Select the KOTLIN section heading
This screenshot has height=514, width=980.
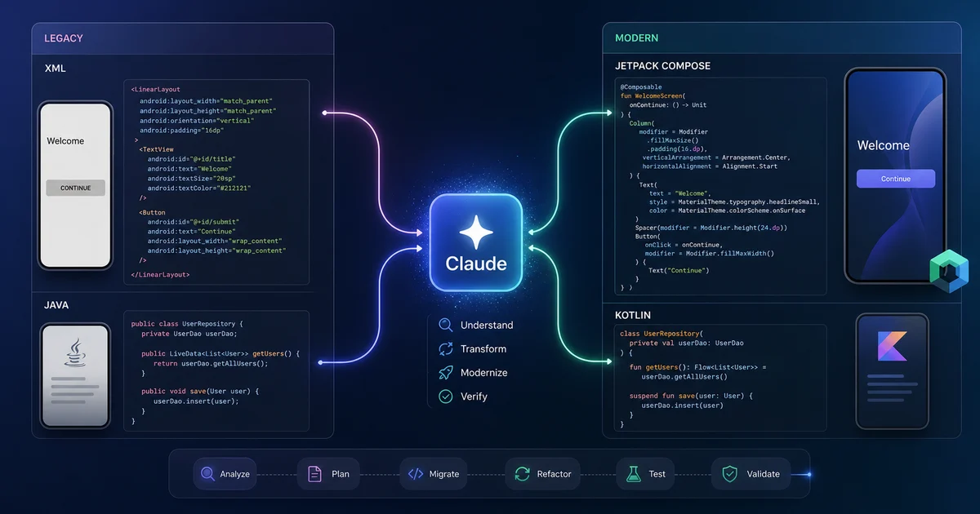click(x=635, y=313)
